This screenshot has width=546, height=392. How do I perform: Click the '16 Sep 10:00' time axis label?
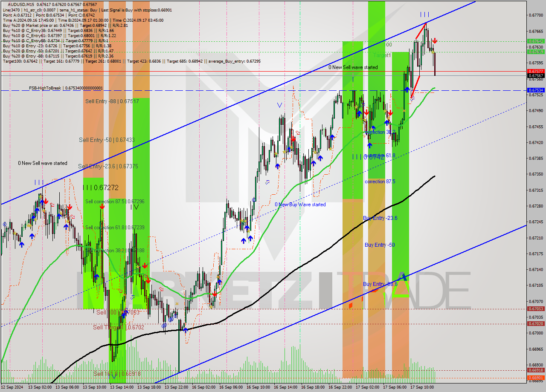click(x=258, y=388)
